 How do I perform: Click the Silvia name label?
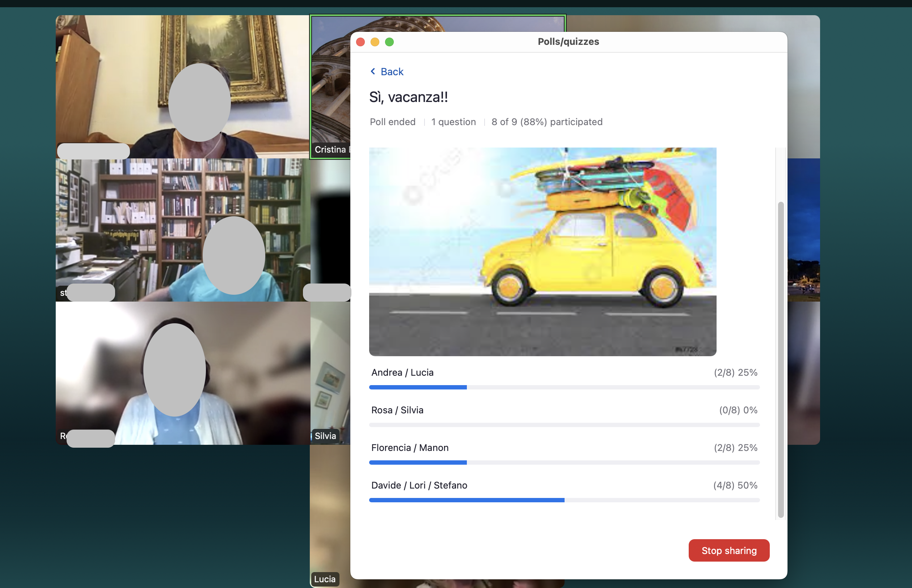(x=325, y=436)
